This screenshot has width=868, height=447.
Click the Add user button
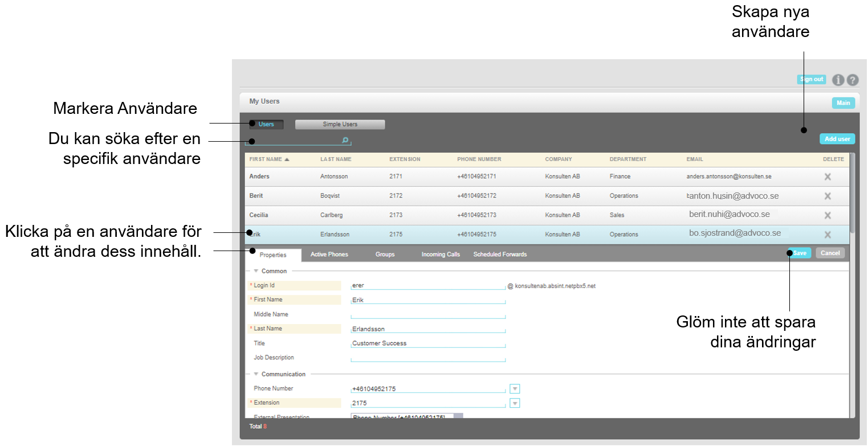[x=837, y=139]
